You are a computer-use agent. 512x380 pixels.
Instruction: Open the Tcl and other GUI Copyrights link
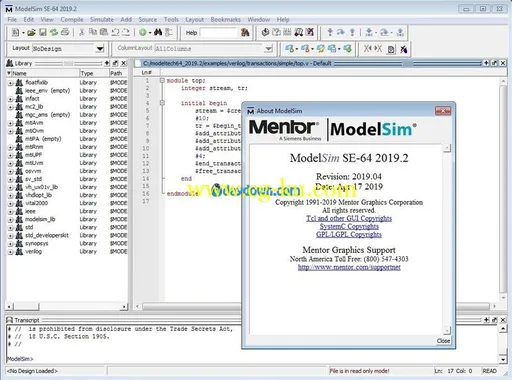click(x=349, y=218)
